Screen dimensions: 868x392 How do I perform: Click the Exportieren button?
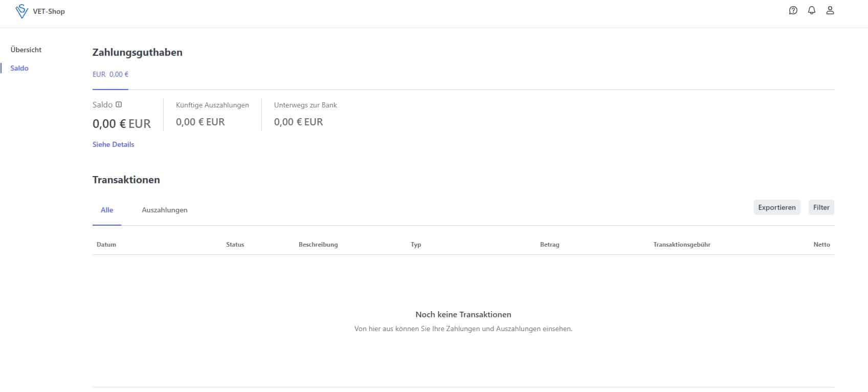(x=776, y=207)
